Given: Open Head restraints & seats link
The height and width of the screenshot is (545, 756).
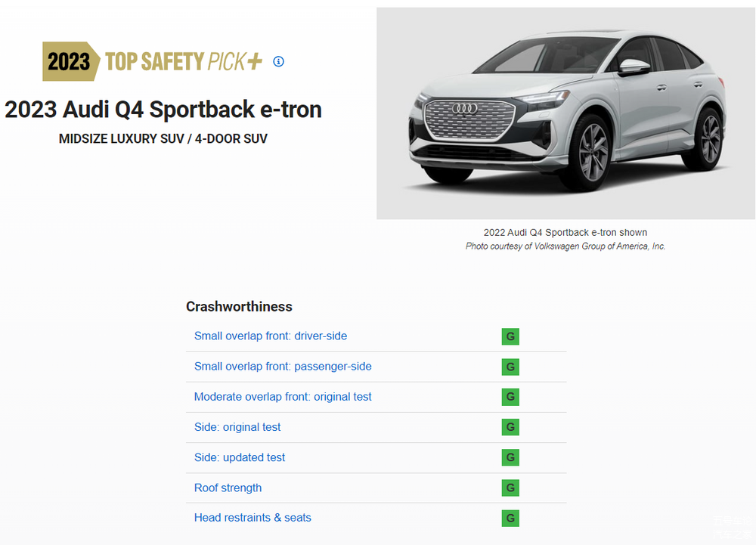Looking at the screenshot, I should tap(253, 518).
